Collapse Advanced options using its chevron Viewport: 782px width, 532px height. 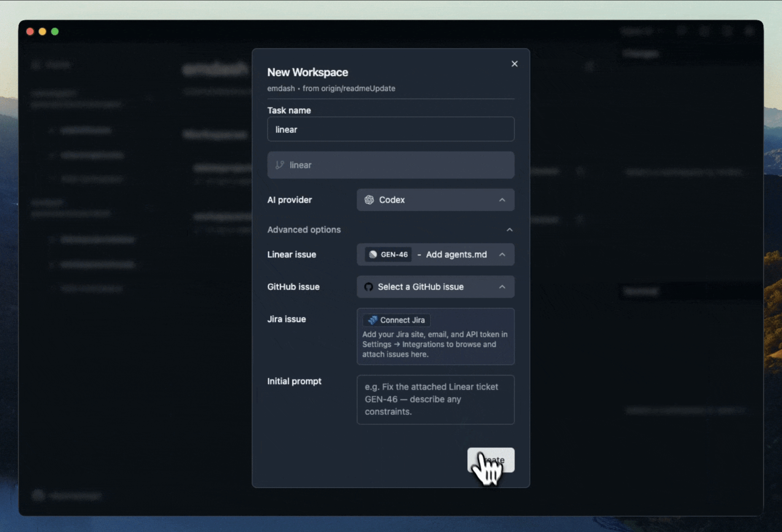coord(509,230)
